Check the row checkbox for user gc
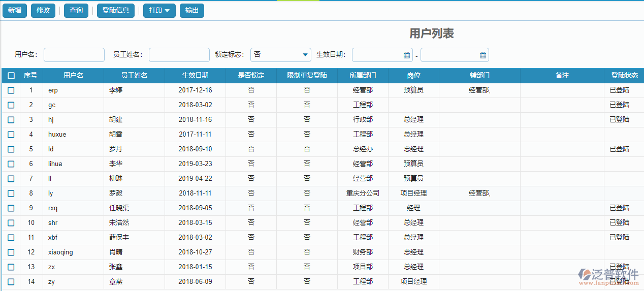Image resolution: width=644 pixels, height=291 pixels. coord(11,105)
